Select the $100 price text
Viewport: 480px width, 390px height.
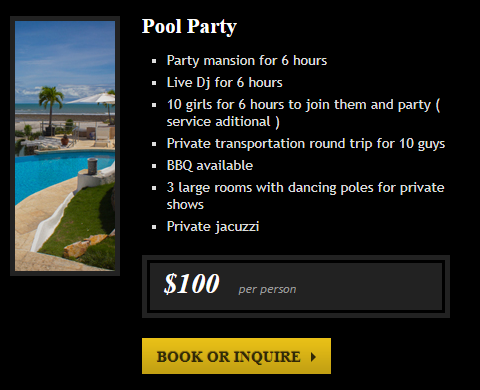[192, 284]
